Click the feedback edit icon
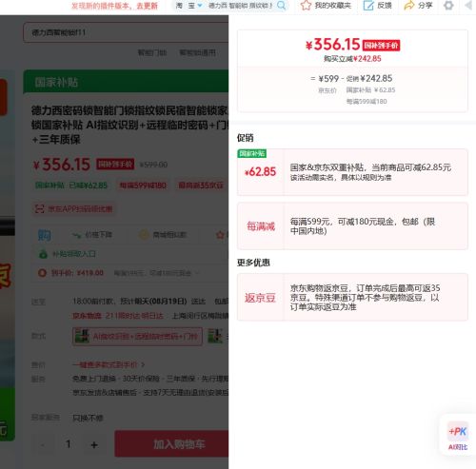The height and width of the screenshot is (469, 476). [x=368, y=6]
